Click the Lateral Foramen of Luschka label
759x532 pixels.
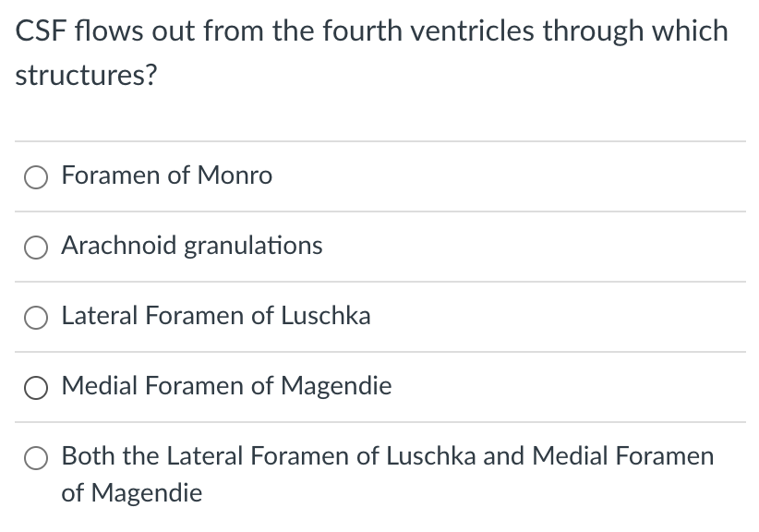(216, 316)
